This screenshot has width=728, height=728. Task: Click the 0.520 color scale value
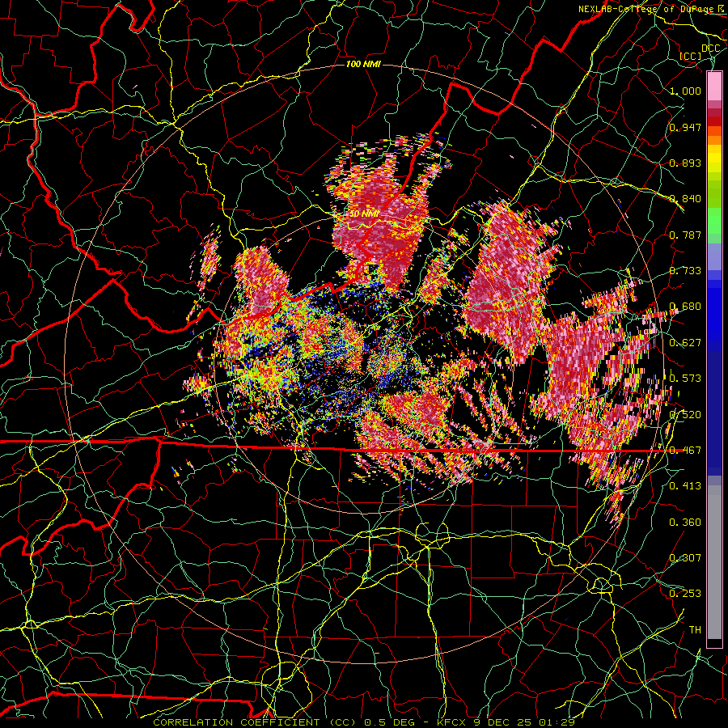[x=685, y=414]
